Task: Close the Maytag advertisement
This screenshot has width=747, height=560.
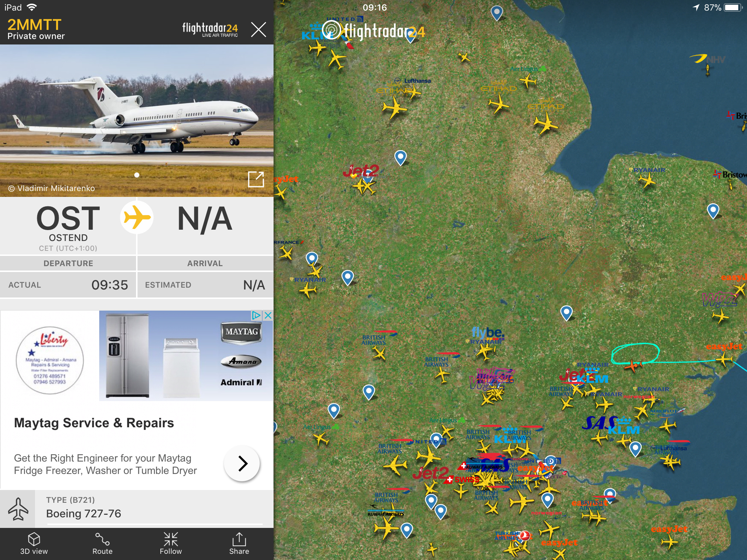Action: click(268, 315)
